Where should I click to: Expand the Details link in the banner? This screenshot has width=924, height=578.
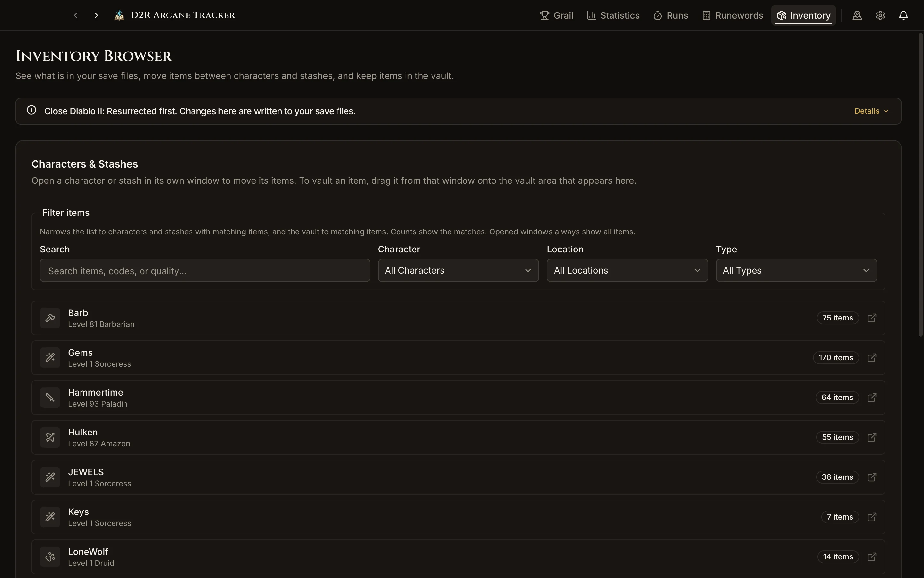(x=872, y=111)
